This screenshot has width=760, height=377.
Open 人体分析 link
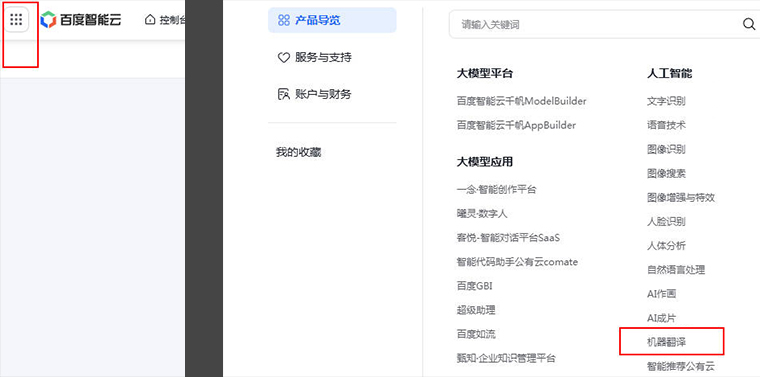tap(666, 246)
